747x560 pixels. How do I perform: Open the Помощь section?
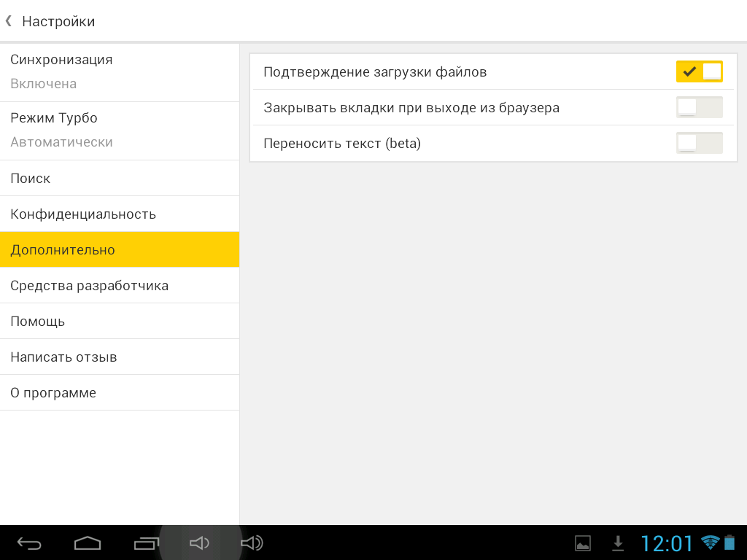[x=120, y=321]
